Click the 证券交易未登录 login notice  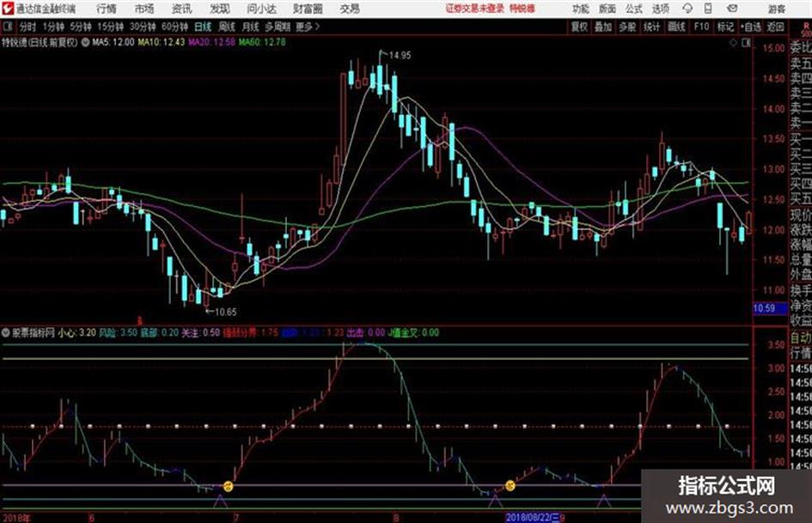(474, 9)
